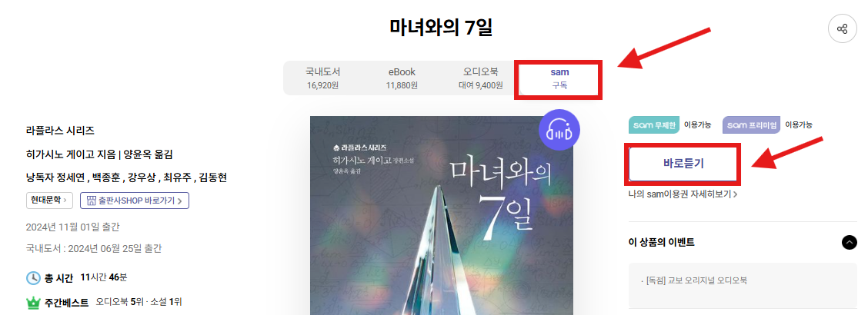Open 나의 sam이용권 자세히보기 chevron link
The height and width of the screenshot is (315, 868).
point(683,194)
